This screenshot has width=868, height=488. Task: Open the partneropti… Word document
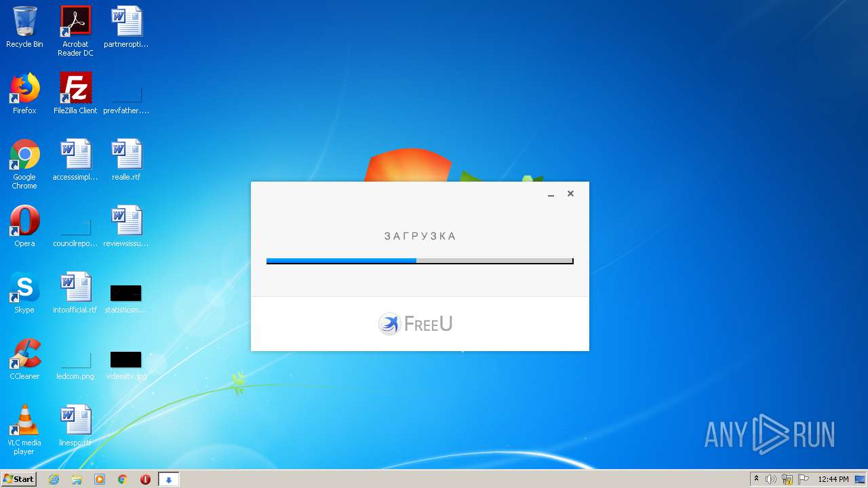click(126, 28)
